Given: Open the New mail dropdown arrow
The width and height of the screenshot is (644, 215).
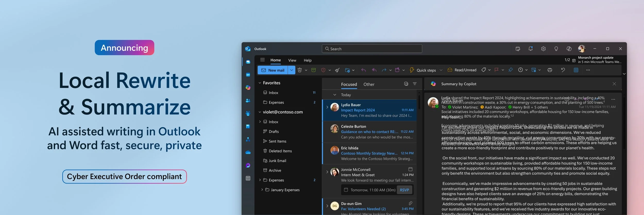Looking at the screenshot, I should (291, 70).
